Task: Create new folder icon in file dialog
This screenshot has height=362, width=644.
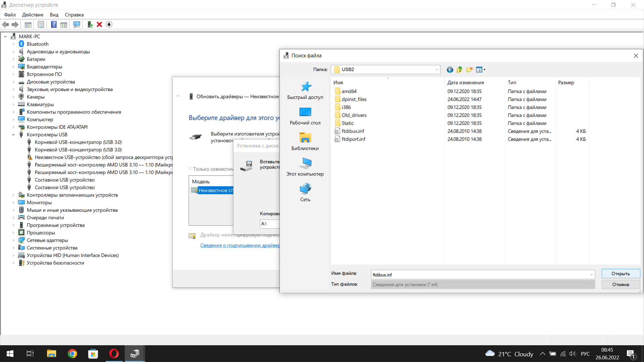Action: click(469, 69)
